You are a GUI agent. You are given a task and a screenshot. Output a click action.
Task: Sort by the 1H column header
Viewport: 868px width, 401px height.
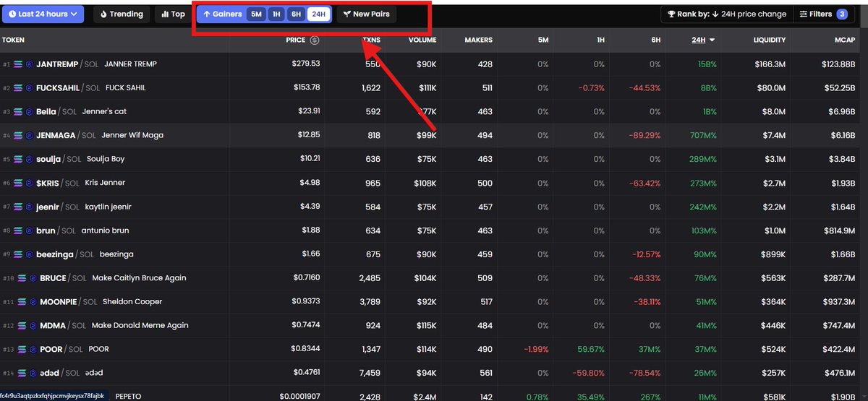click(x=600, y=40)
